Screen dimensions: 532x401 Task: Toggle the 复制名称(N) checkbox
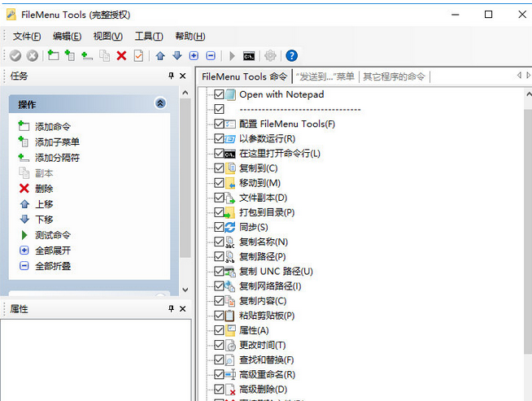(x=219, y=242)
